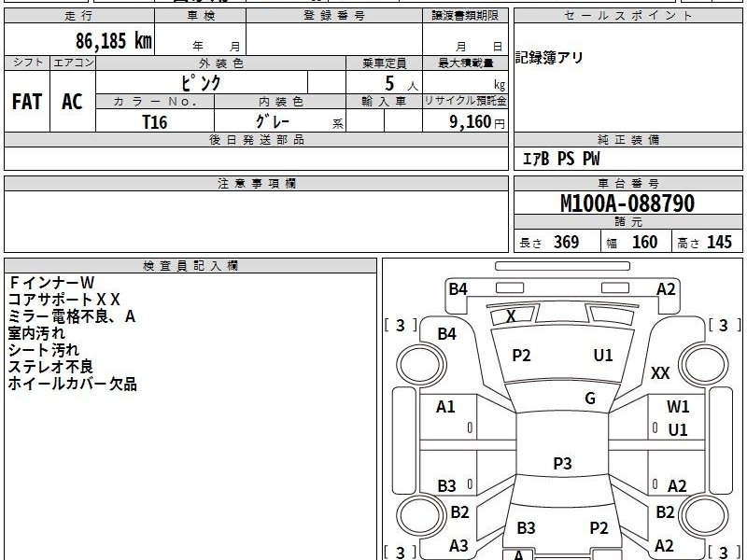Click the 9,160円 recycle deposit value
Image resolution: width=747 pixels, height=560 pixels.
coord(477,122)
